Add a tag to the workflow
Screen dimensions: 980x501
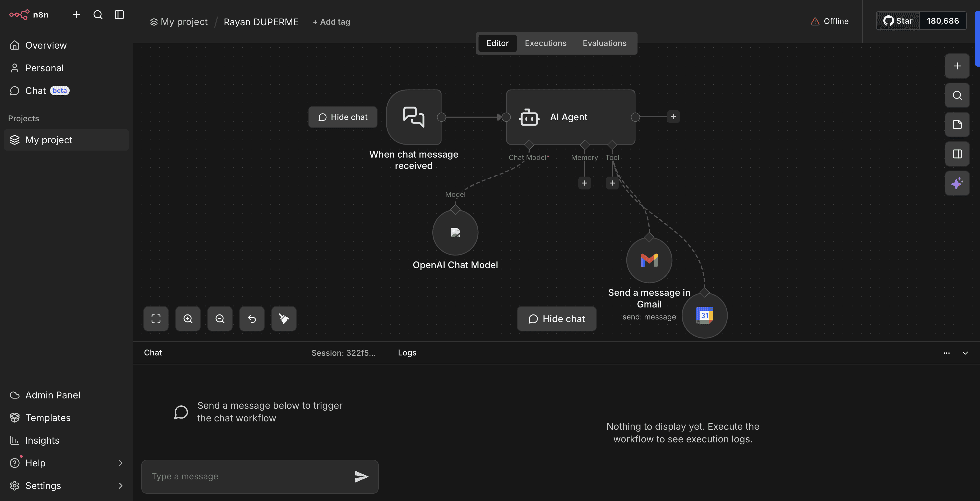(x=331, y=22)
